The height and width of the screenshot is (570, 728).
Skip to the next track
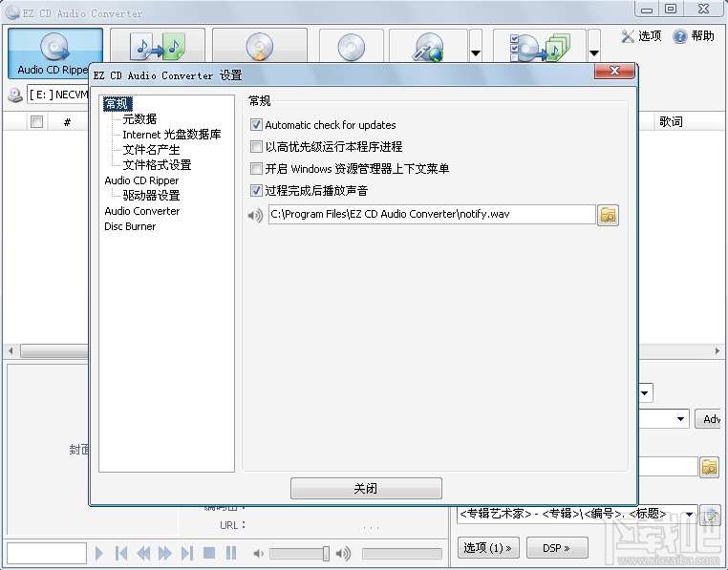click(186, 553)
